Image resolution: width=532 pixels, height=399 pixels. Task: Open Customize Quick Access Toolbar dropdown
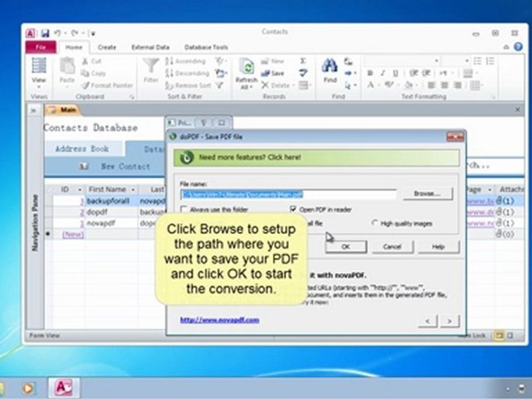[x=93, y=33]
